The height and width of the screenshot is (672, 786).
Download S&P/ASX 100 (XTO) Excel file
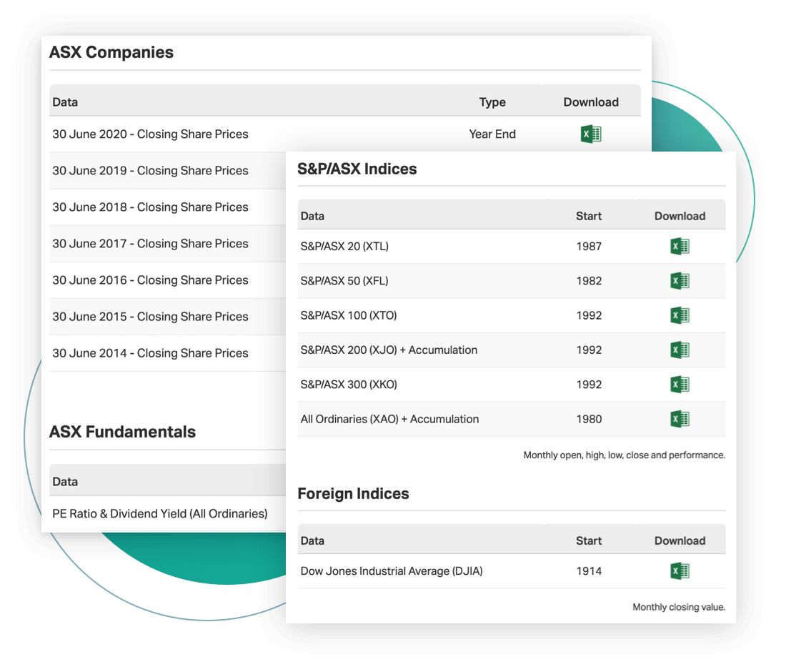[680, 315]
